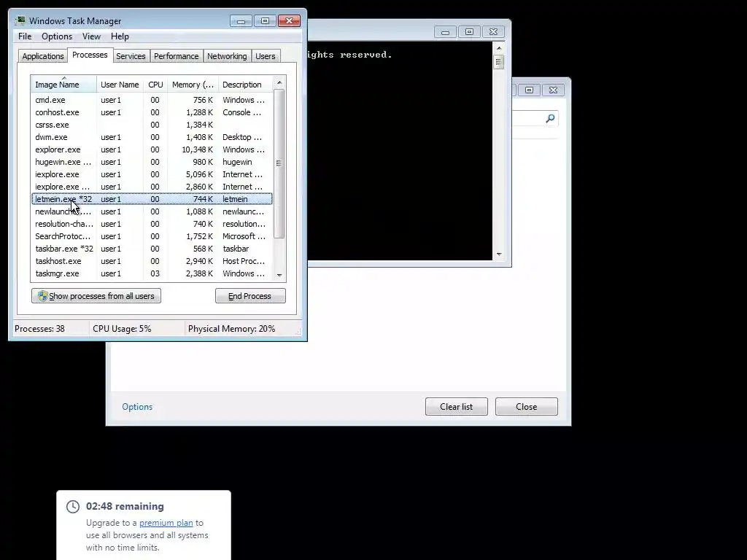Select the csrss.exe process

tap(152, 125)
